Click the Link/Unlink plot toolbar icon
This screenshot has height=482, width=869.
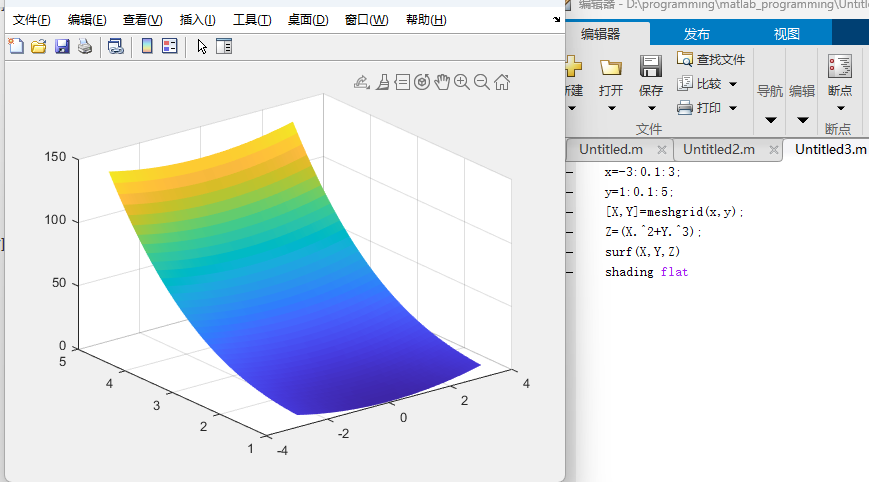[115, 46]
